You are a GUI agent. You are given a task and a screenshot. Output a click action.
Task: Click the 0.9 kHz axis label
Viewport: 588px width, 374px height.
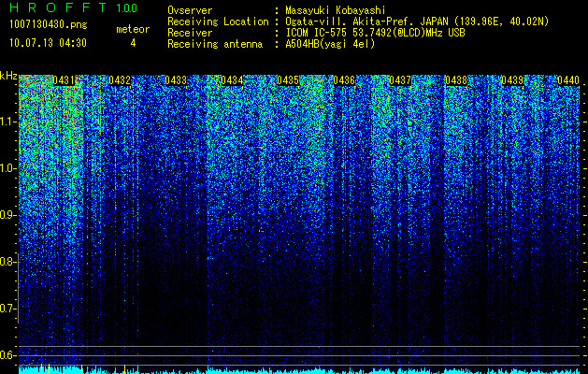7,215
